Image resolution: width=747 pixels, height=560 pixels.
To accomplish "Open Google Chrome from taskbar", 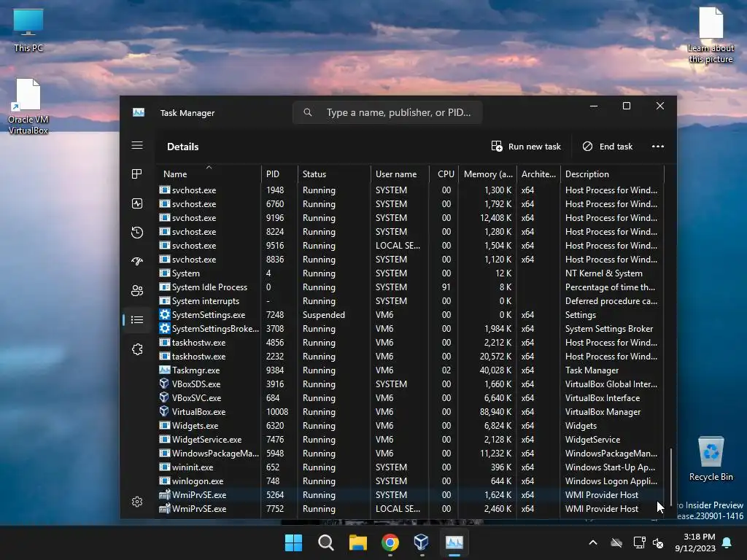I will (x=390, y=542).
